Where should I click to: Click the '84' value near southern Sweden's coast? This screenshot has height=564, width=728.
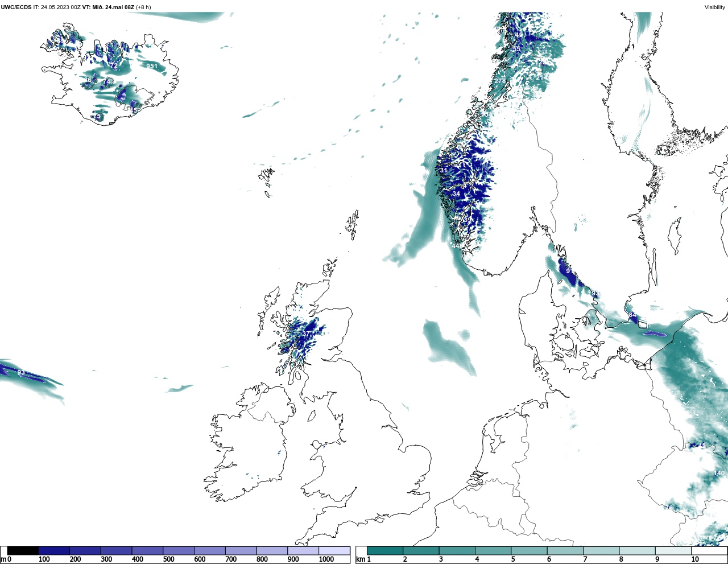[x=632, y=315]
